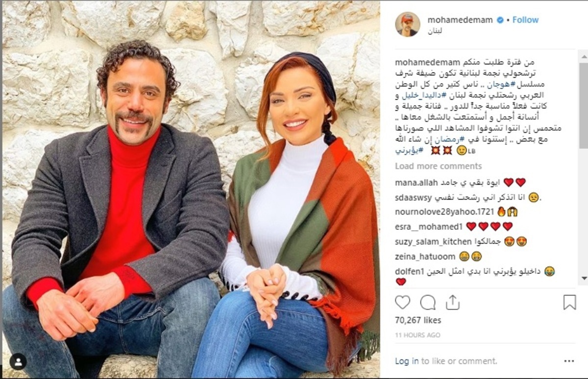
Task: Open mohamedemam's profile picture avatar
Action: 408,24
